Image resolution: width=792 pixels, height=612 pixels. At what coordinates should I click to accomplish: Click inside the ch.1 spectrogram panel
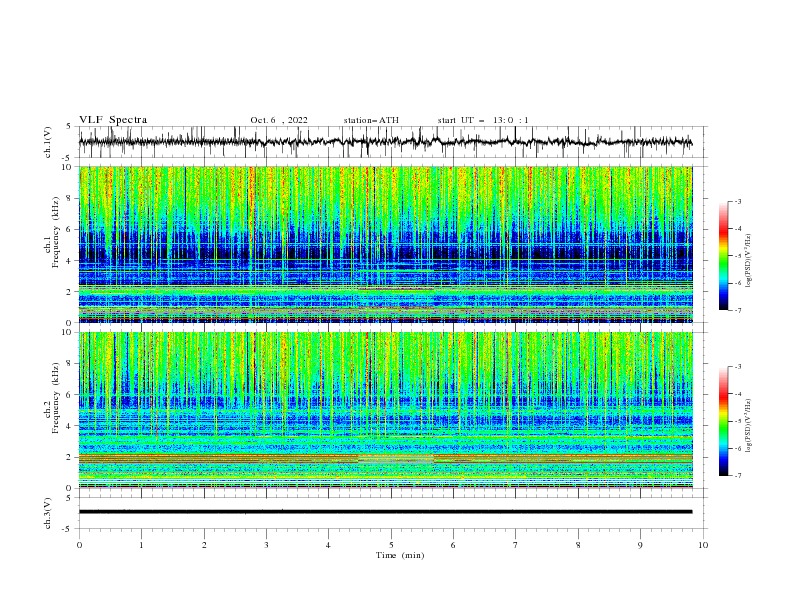point(385,244)
